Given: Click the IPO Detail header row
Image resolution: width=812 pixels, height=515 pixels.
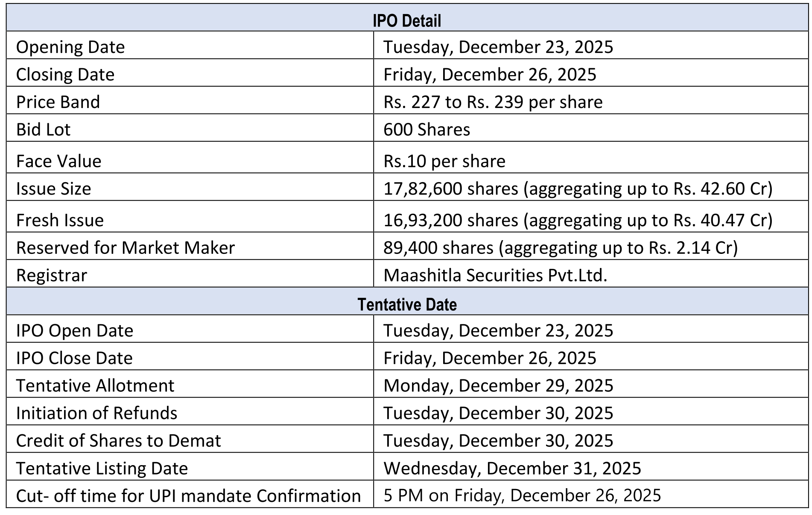Looking at the screenshot, I should point(406,20).
